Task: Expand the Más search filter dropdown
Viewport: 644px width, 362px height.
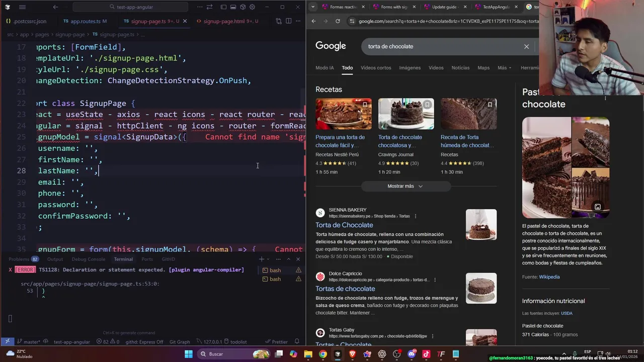Action: pyautogui.click(x=504, y=68)
